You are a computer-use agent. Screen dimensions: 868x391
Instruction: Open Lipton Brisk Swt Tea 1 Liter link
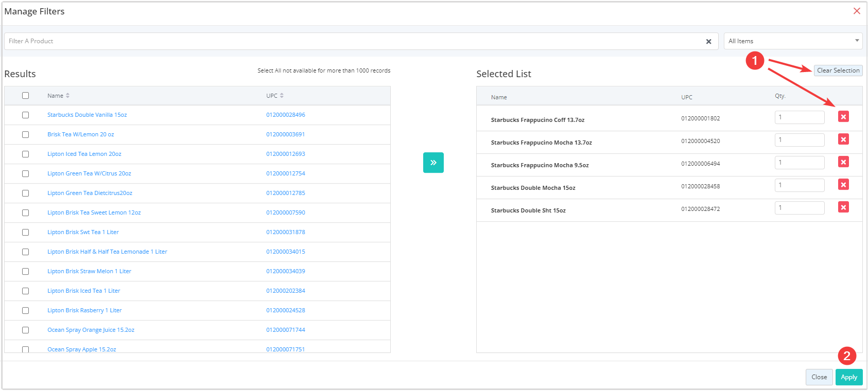click(x=83, y=233)
